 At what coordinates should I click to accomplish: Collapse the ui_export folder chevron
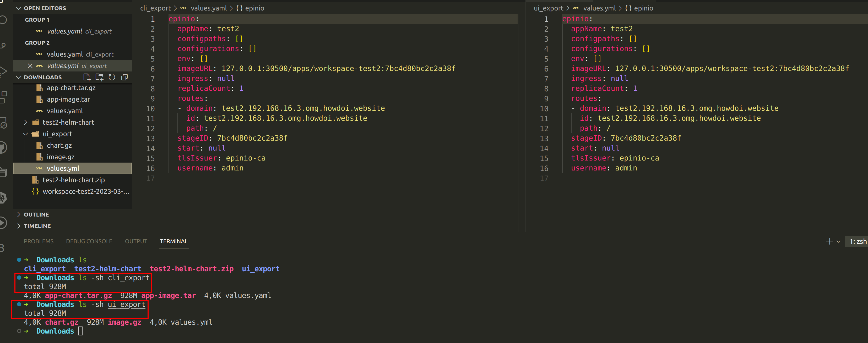pyautogui.click(x=26, y=134)
